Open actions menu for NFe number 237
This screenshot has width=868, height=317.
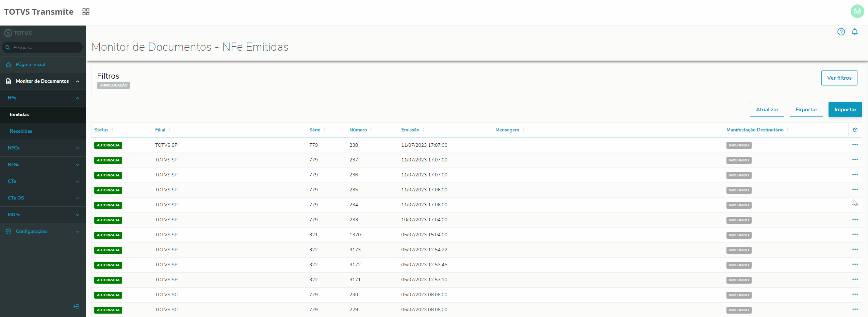point(855,160)
